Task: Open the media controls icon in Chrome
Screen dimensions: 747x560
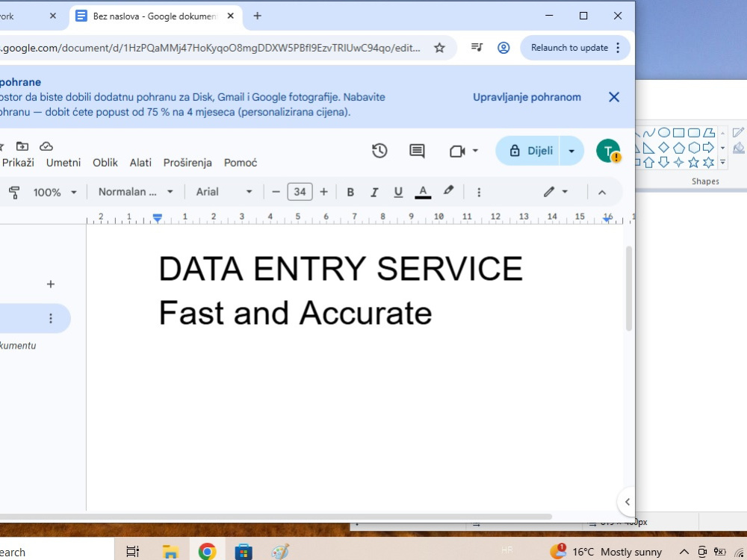Action: (x=477, y=47)
